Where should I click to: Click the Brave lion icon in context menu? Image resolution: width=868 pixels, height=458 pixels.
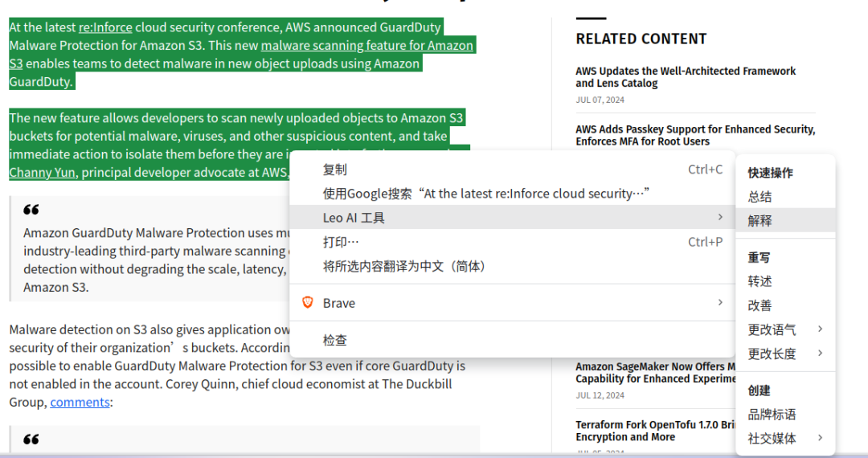(x=307, y=303)
